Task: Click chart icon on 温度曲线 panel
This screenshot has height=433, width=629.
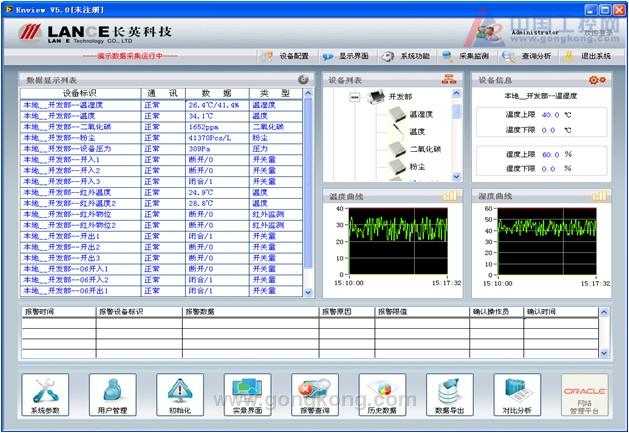Action: click(452, 196)
